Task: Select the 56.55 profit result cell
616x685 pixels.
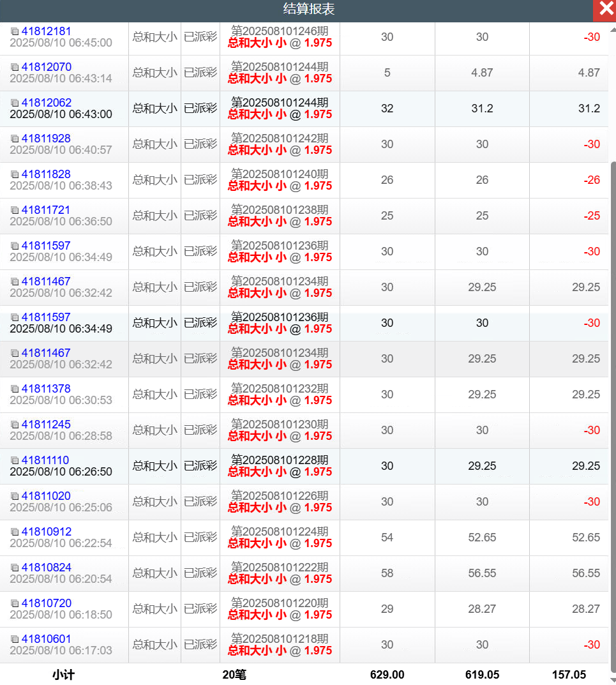Action: [585, 573]
